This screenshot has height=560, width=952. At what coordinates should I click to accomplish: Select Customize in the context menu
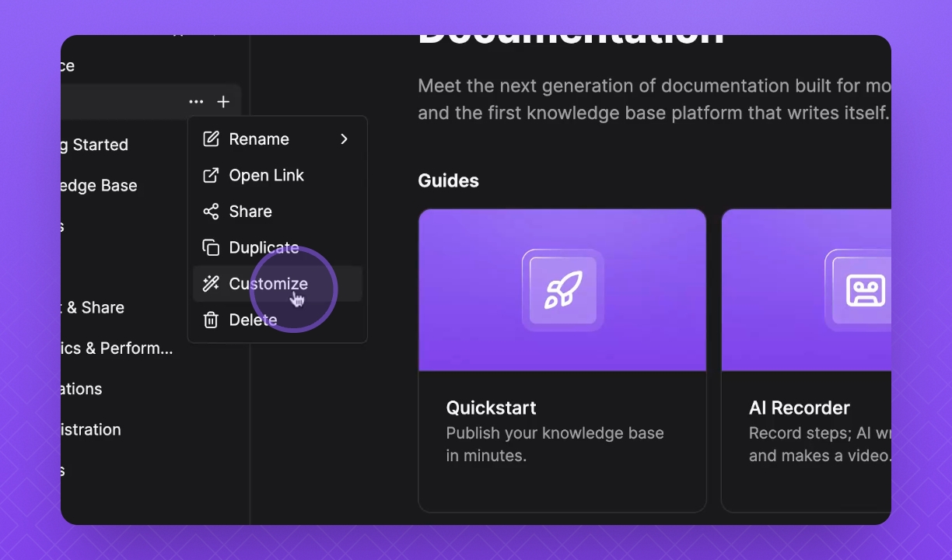point(278,284)
